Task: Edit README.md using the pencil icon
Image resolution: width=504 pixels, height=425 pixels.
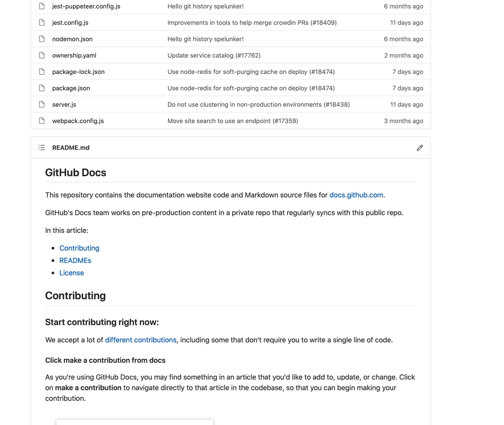Action: point(420,148)
